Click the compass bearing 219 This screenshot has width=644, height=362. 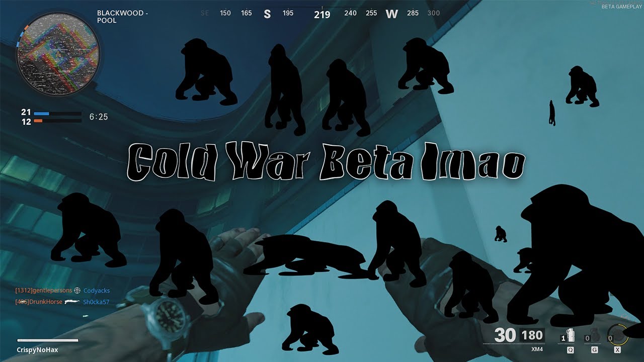[x=322, y=14]
